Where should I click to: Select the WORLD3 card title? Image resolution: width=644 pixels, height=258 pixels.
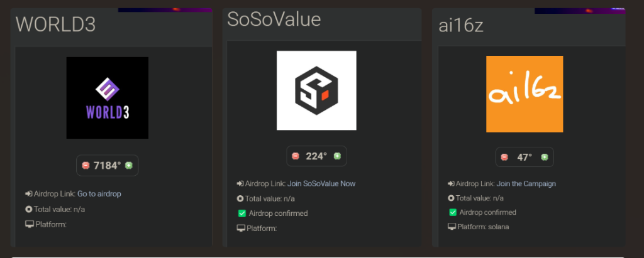click(x=55, y=24)
